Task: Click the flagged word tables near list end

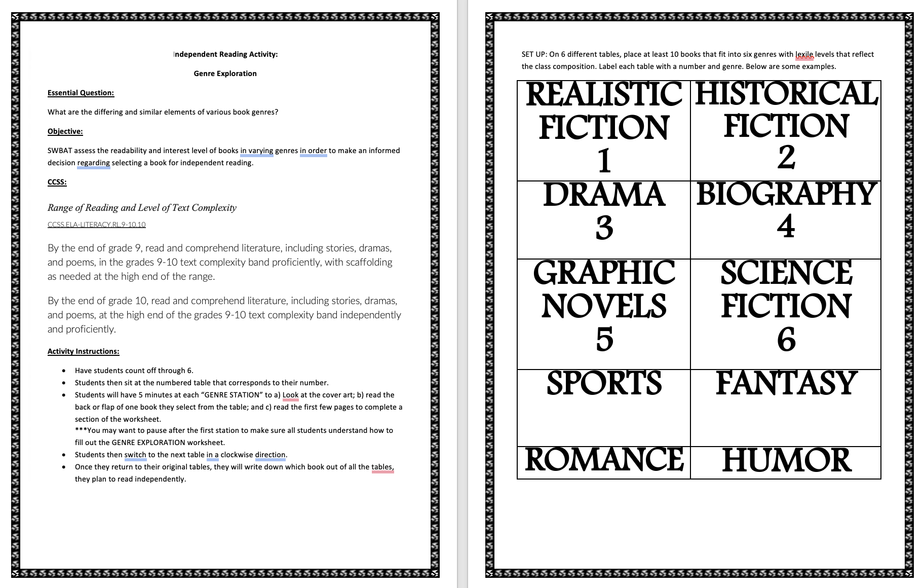Action: [382, 467]
